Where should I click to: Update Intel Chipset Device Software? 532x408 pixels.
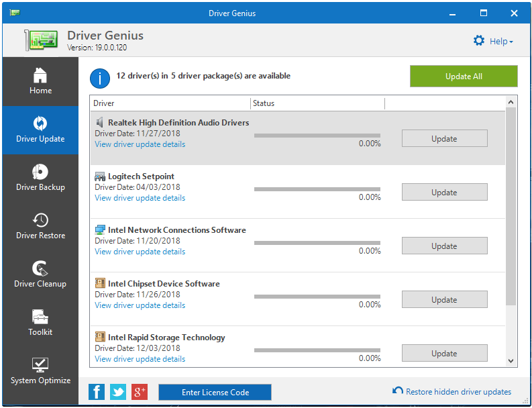click(x=445, y=299)
